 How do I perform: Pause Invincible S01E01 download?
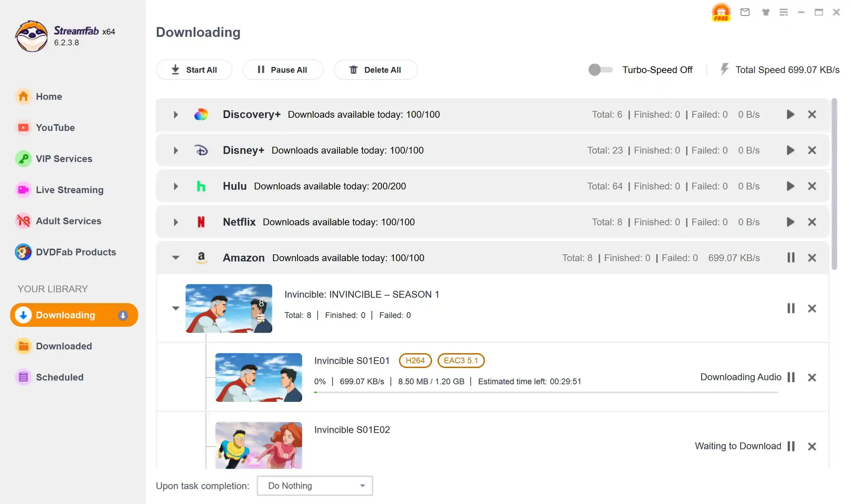point(791,377)
